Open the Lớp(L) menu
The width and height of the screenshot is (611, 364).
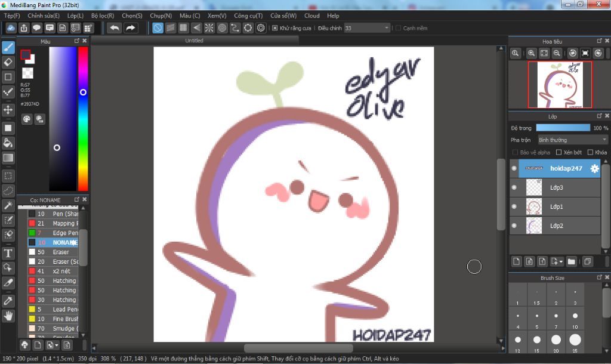[75, 16]
